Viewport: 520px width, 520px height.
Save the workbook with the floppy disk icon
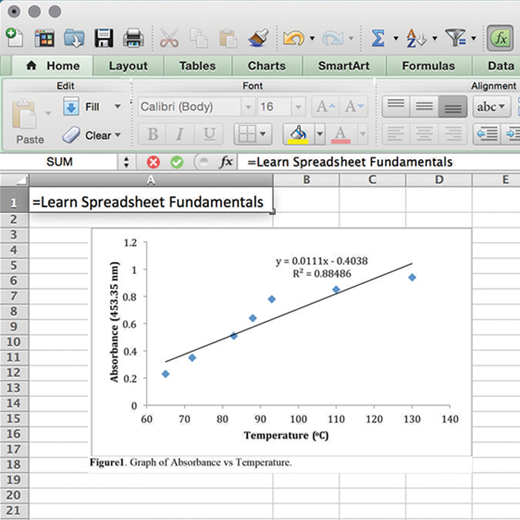(x=104, y=38)
